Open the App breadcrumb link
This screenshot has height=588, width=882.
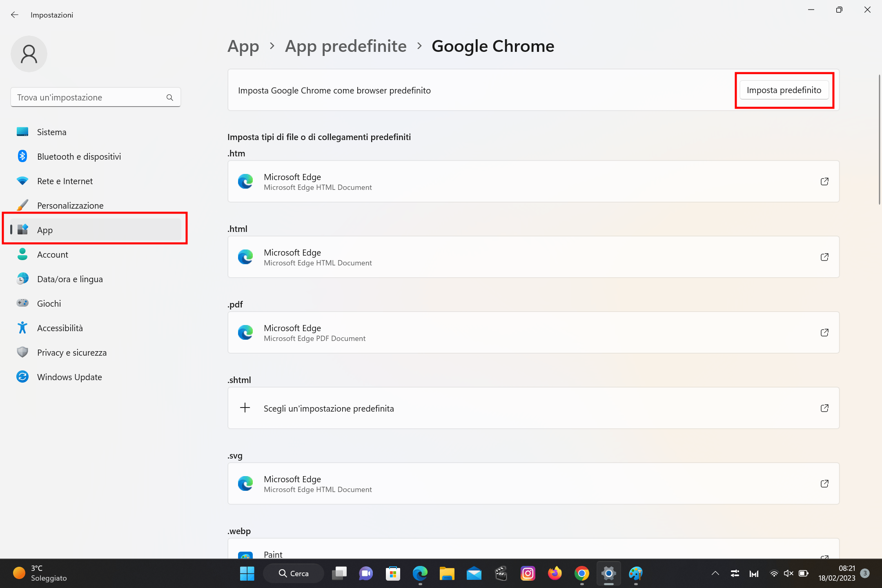point(243,46)
